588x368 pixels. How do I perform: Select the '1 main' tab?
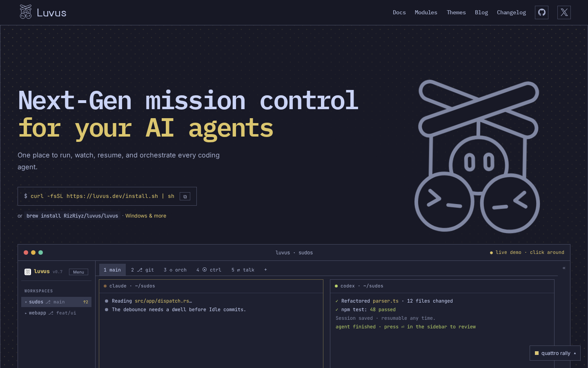[112, 270]
